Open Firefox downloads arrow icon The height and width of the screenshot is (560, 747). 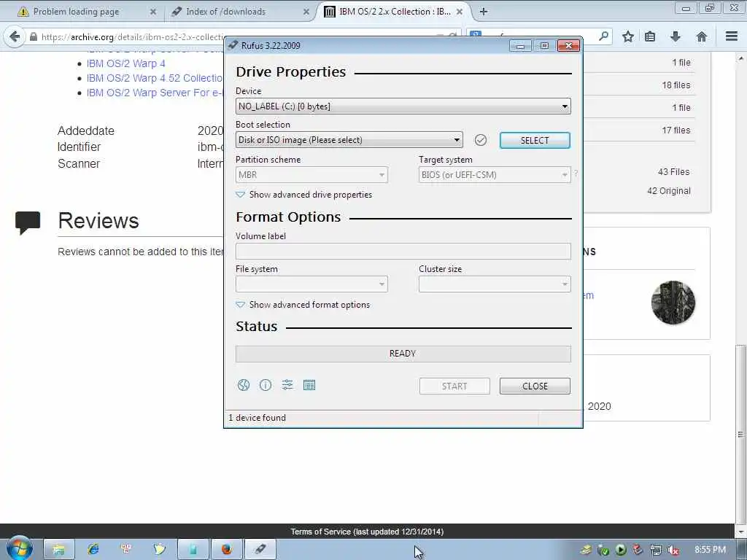[x=676, y=36]
